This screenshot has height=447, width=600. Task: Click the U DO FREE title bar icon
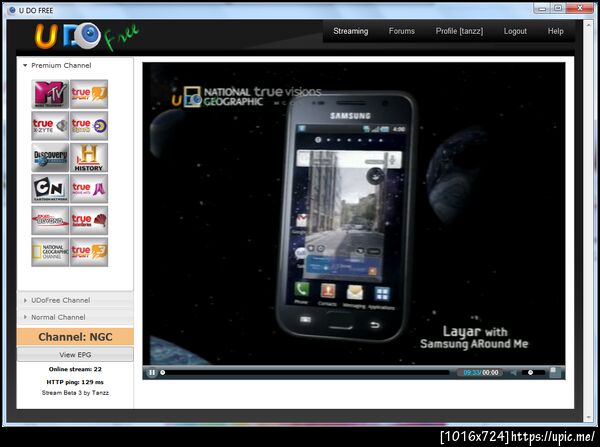tap(12, 10)
